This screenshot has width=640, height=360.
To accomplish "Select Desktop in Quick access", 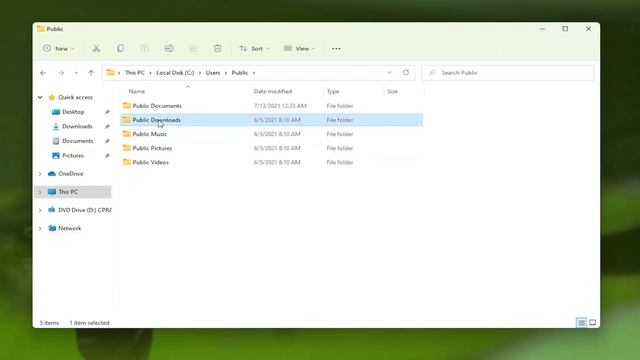I will (73, 112).
